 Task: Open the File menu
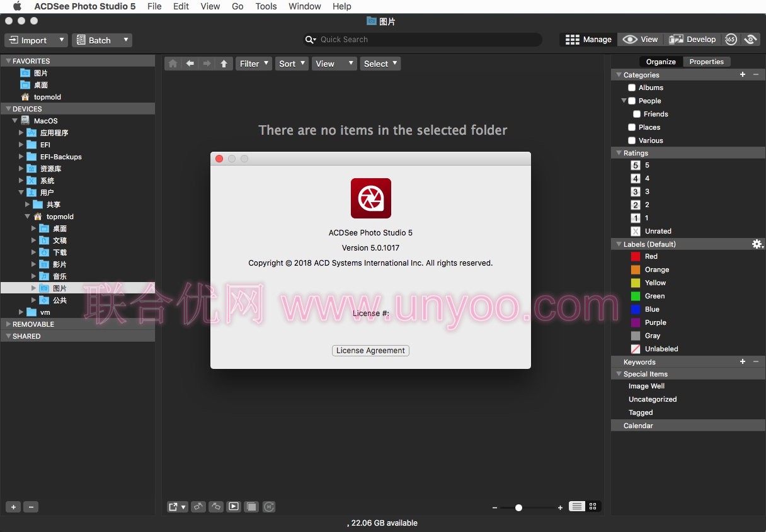pyautogui.click(x=154, y=6)
